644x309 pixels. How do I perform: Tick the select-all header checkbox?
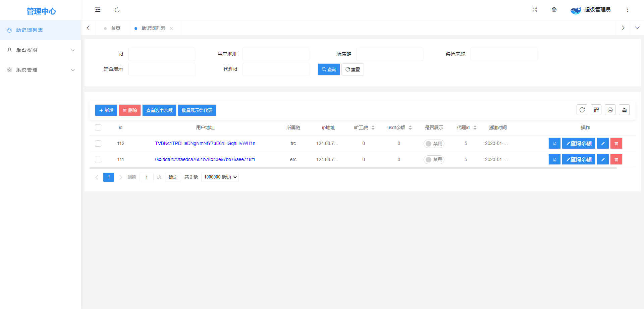tap(98, 128)
